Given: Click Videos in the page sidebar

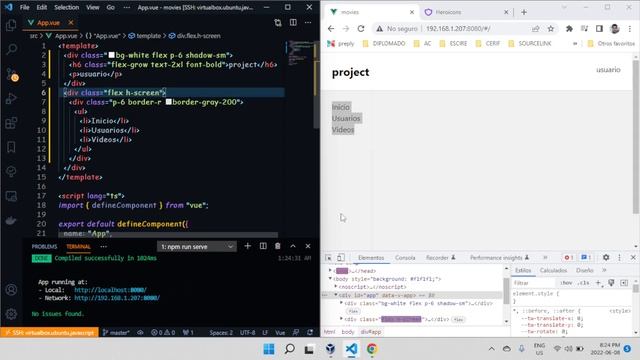Looking at the screenshot, I should pyautogui.click(x=343, y=130).
